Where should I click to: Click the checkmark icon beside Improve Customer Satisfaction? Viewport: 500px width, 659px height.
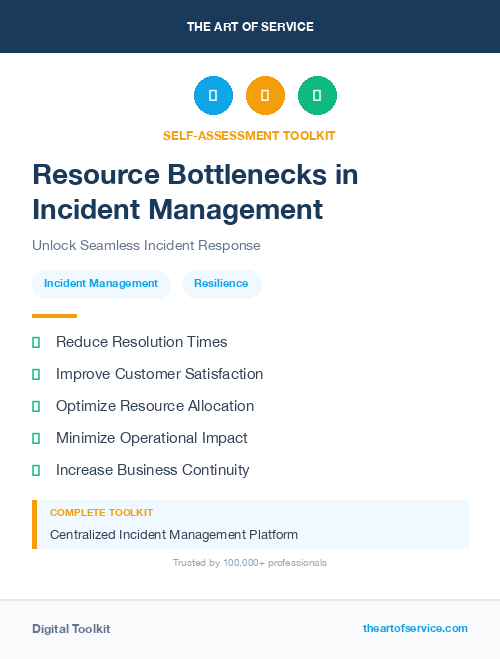click(36, 374)
